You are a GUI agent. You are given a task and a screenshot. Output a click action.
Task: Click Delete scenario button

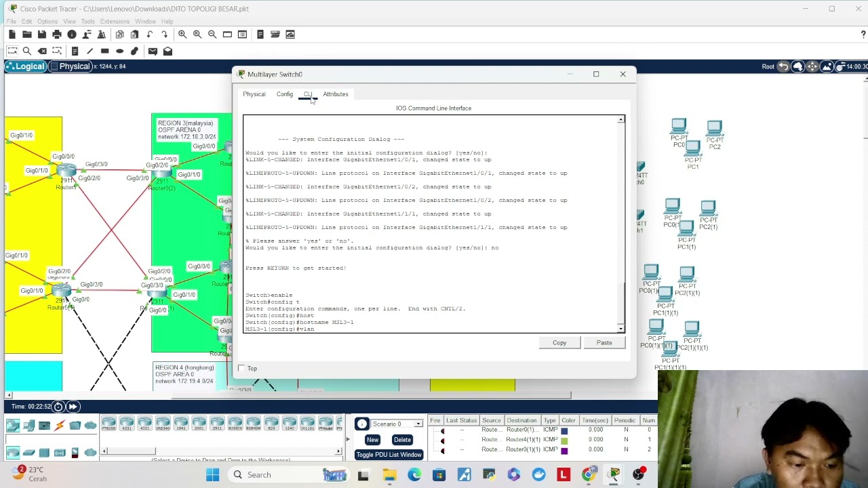[x=402, y=440]
